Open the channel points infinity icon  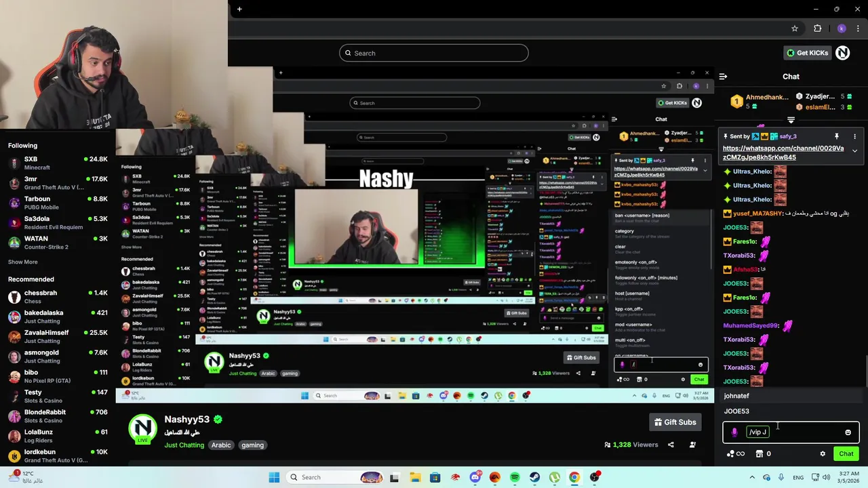tap(736, 454)
